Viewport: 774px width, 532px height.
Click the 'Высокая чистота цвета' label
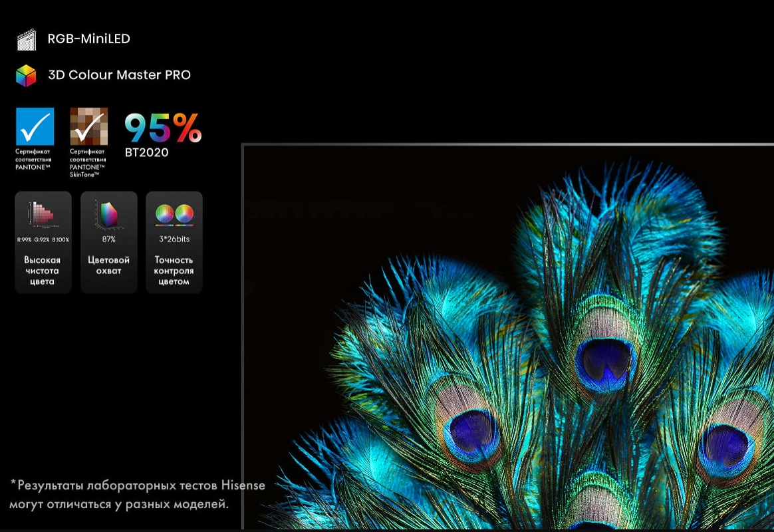(42, 271)
